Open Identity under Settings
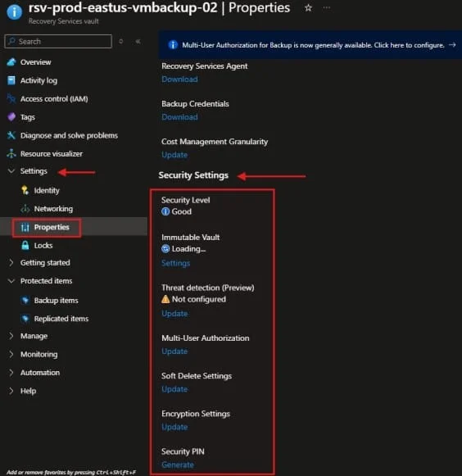The height and width of the screenshot is (476, 462). 47,191
